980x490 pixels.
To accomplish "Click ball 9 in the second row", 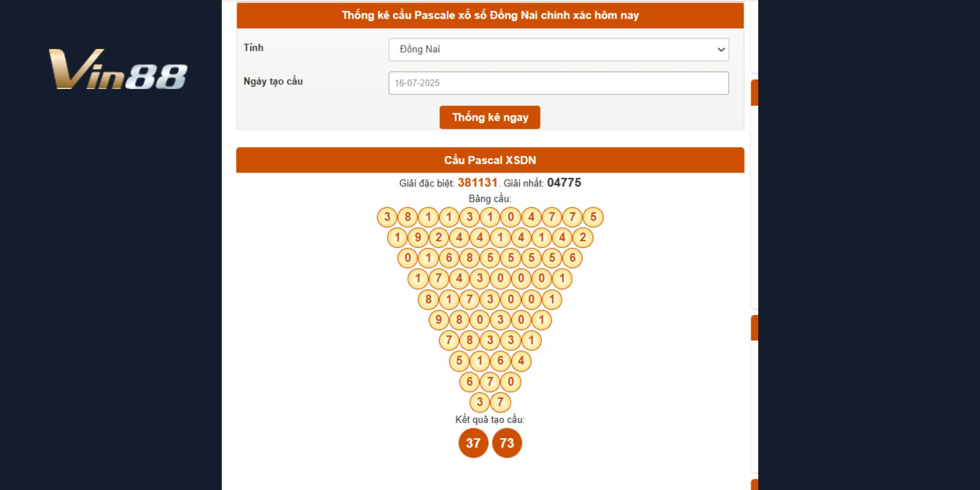I will coord(418,238).
